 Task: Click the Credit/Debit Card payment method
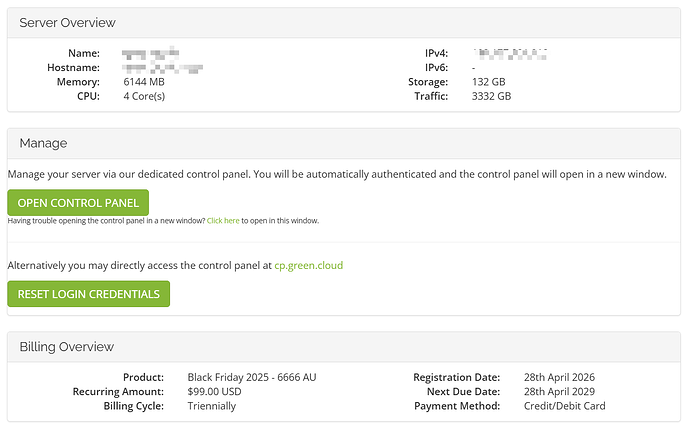(x=565, y=406)
